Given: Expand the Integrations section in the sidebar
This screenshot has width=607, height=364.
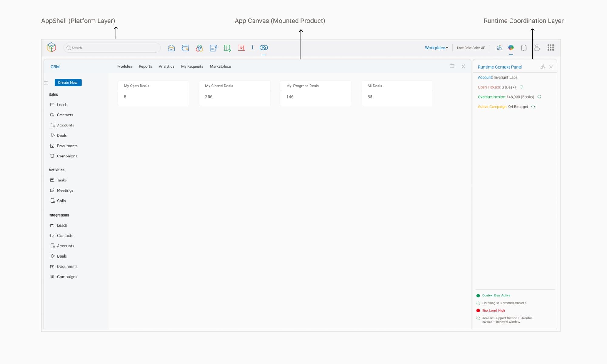Looking at the screenshot, I should (x=59, y=215).
